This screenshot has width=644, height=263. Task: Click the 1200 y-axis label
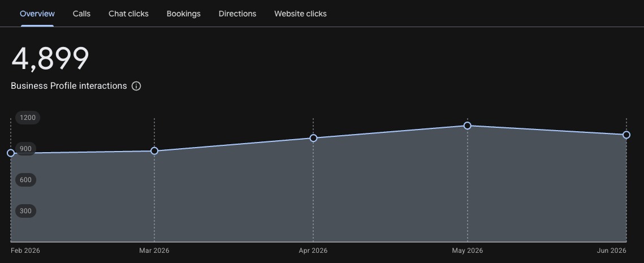pos(28,118)
